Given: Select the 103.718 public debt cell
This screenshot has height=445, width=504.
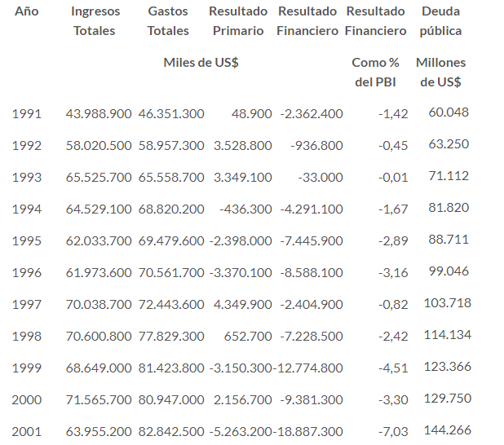Looking at the screenshot, I should [446, 302].
